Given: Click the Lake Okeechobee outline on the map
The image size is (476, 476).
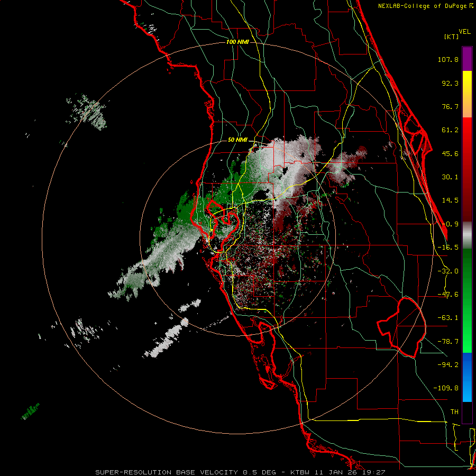Looking at the screenshot, I should (401, 327).
